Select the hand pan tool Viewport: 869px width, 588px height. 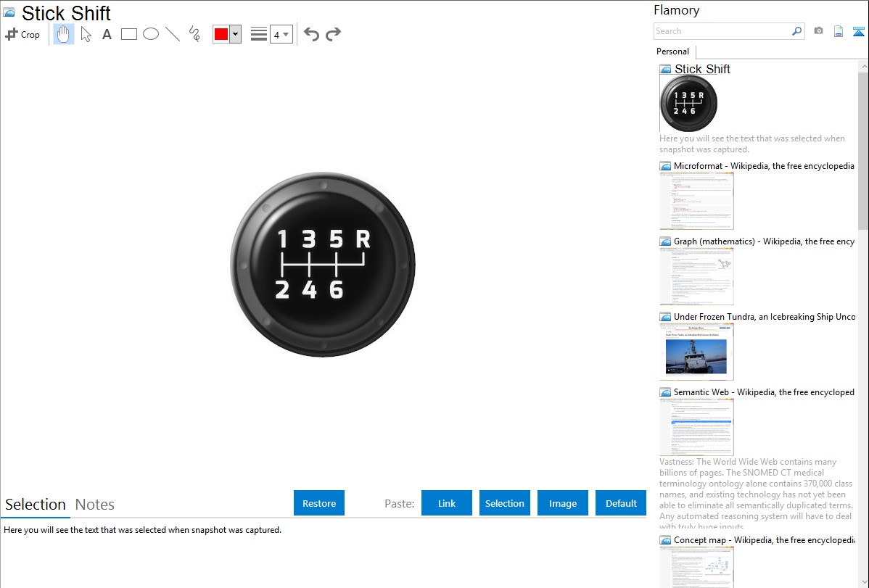click(63, 34)
